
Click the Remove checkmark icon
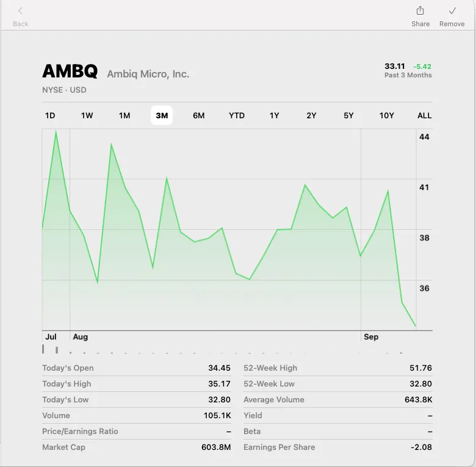(452, 11)
